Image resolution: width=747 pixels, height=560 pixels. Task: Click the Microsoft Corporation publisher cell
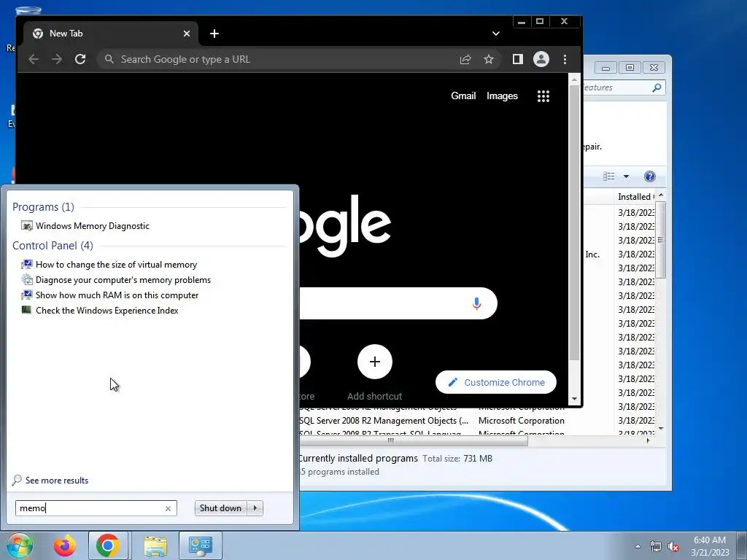pos(521,421)
